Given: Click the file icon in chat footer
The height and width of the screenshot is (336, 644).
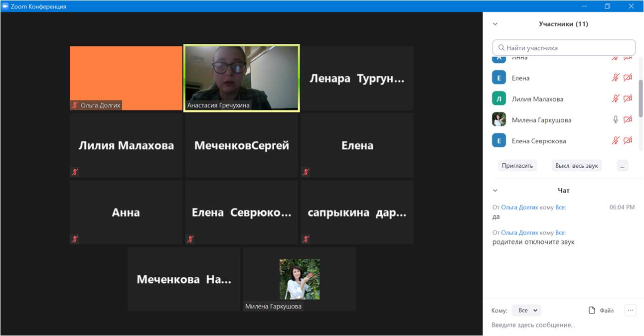Looking at the screenshot, I should coord(592,310).
